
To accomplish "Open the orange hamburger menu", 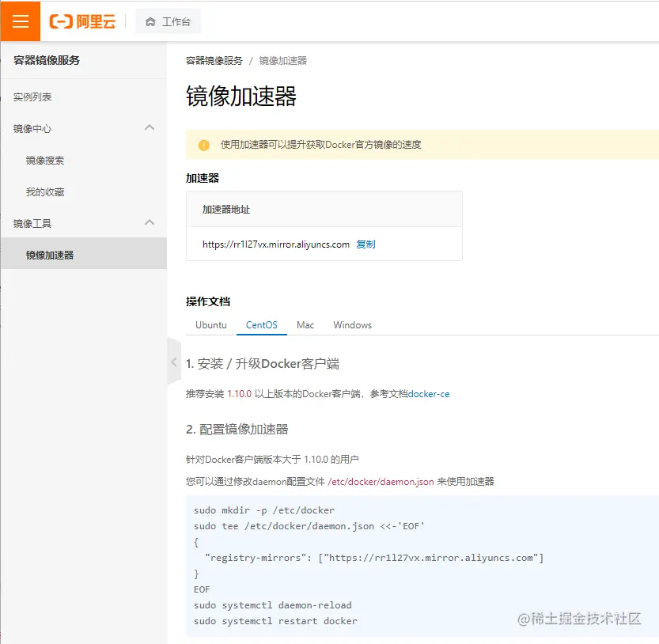I will coord(21,21).
